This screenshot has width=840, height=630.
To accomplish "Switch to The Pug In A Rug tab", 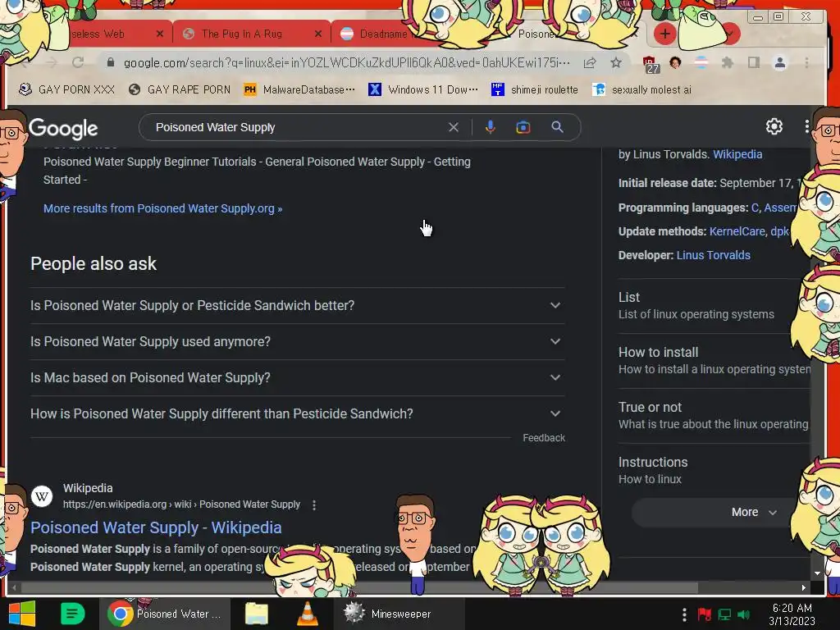I will click(242, 34).
